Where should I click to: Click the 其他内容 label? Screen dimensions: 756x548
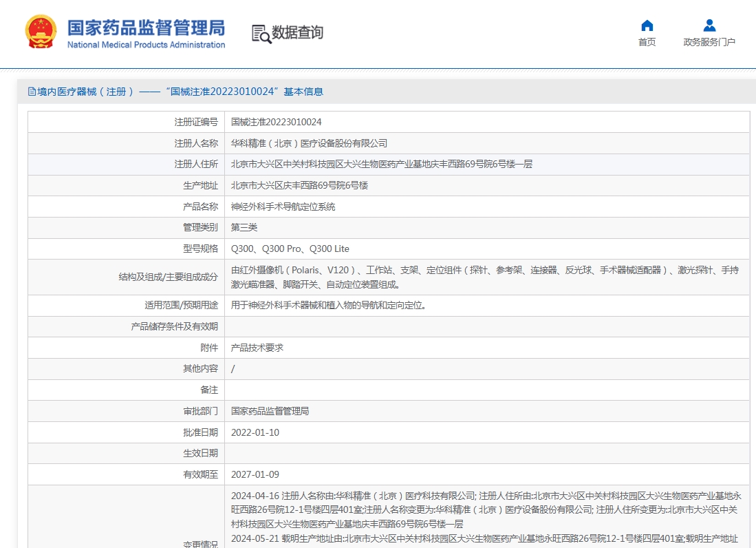[201, 368]
